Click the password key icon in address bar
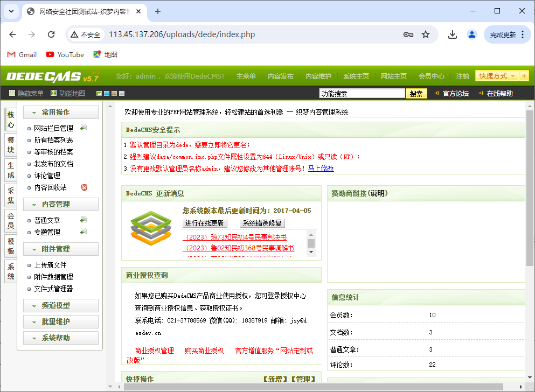This screenshot has width=535, height=392. 408,34
